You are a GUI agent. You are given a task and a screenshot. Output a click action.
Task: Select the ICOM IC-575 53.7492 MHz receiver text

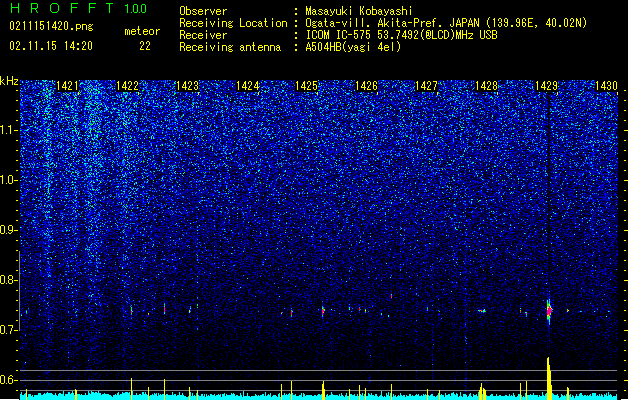401,35
